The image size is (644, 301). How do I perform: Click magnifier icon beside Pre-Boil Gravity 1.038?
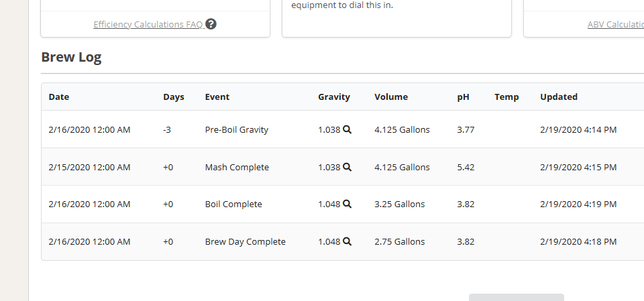[x=347, y=130]
